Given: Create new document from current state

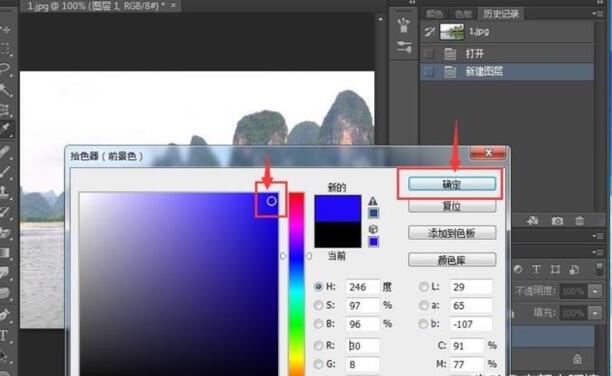Looking at the screenshot, I should click(532, 221).
